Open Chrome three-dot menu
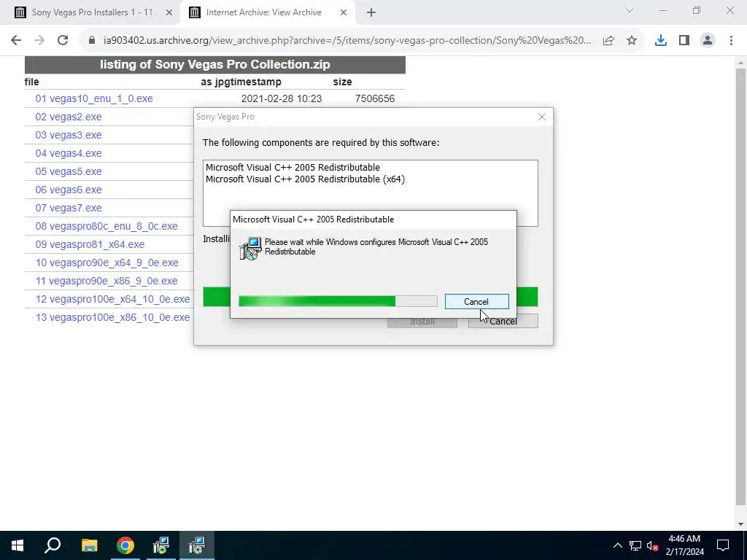 pos(731,41)
